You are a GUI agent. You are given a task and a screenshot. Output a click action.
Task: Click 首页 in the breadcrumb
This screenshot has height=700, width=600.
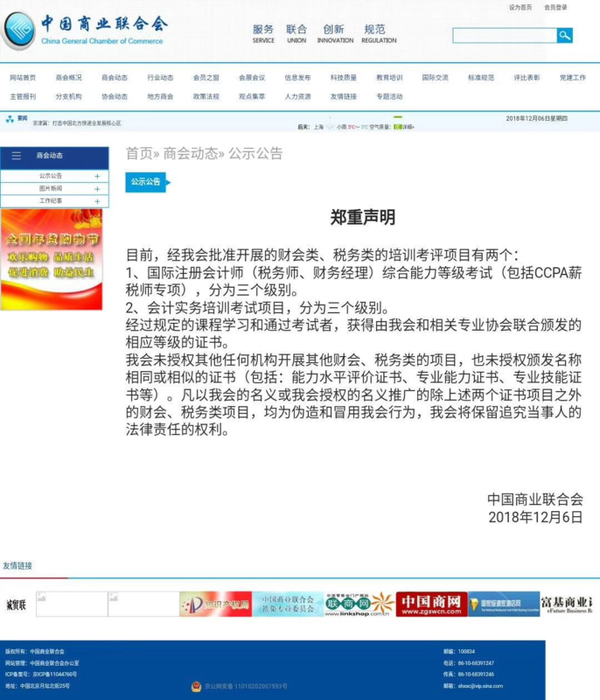pyautogui.click(x=139, y=153)
